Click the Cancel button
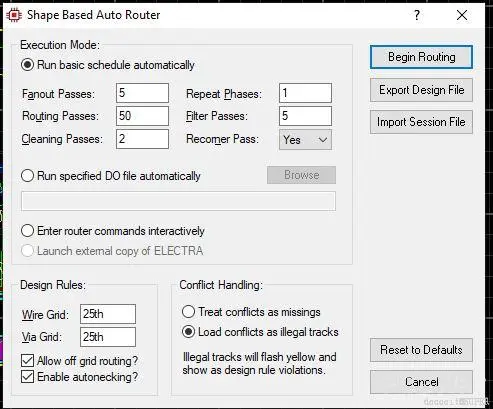 (421, 382)
